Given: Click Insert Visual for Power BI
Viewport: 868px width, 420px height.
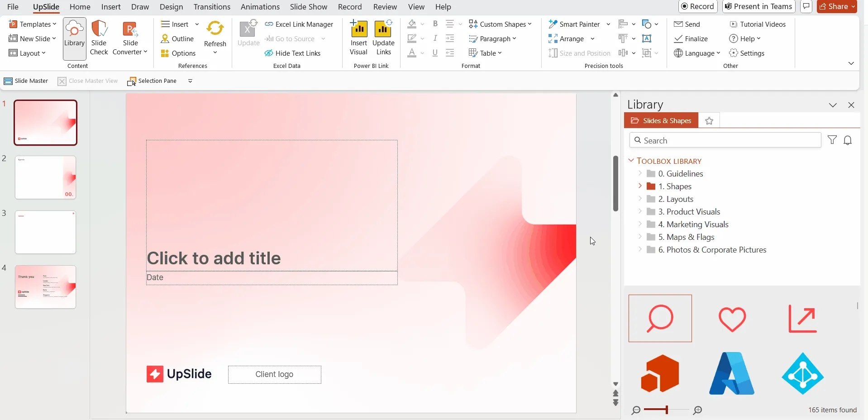Looking at the screenshot, I should (x=359, y=38).
